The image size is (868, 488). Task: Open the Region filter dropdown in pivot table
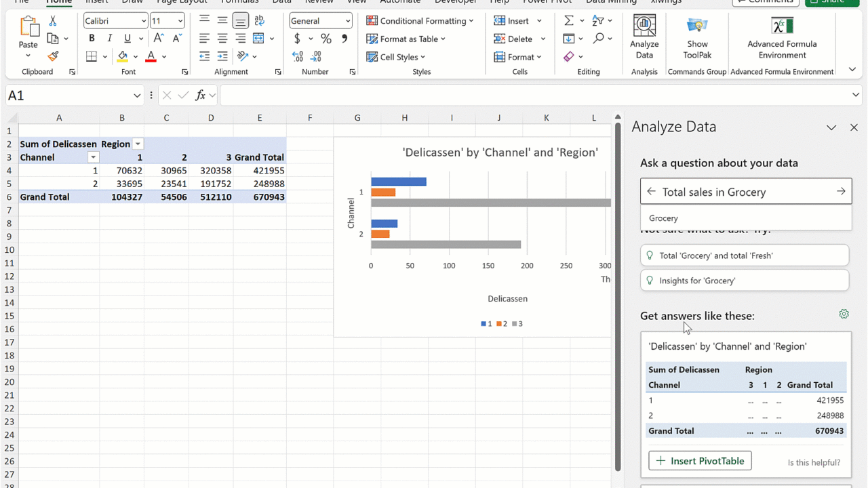click(138, 144)
